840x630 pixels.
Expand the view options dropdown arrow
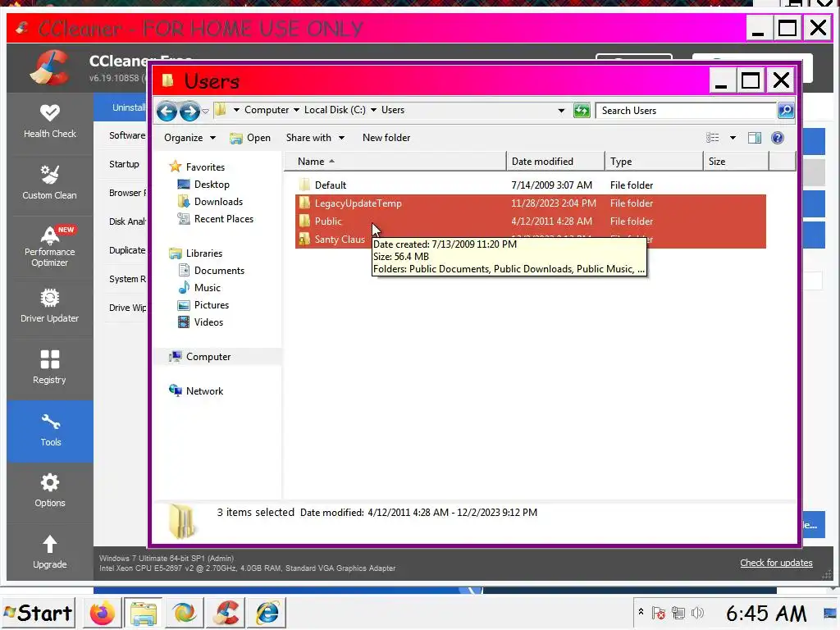click(733, 138)
